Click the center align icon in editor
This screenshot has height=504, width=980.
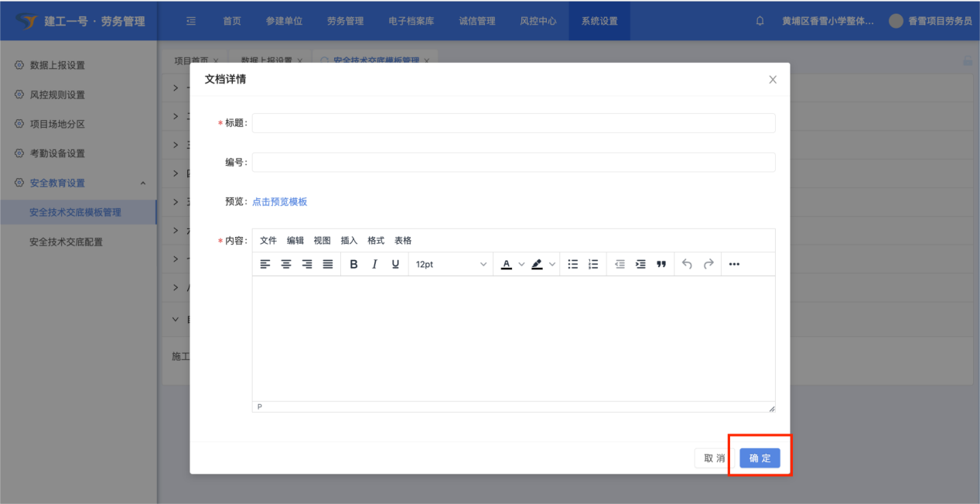(286, 264)
